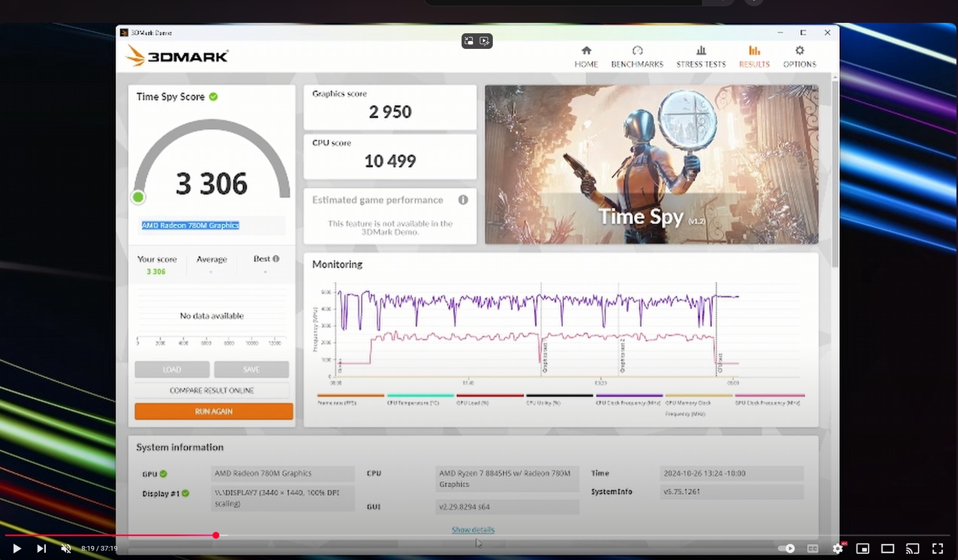This screenshot has height=560, width=958.
Task: Open Estimated game performance info icon
Action: [463, 200]
